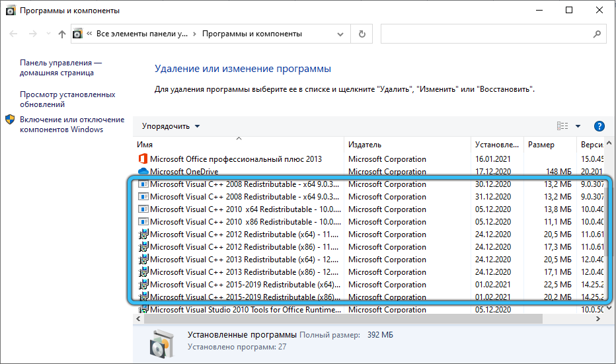The width and height of the screenshot is (616, 364).
Task: Open the Упорядочить dropdown menu
Action: 171,126
